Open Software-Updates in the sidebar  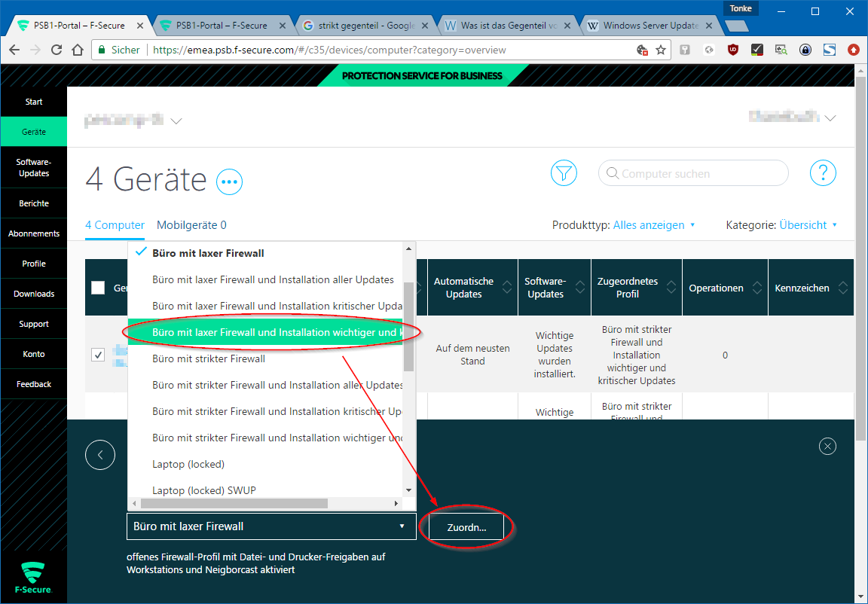tap(34, 168)
